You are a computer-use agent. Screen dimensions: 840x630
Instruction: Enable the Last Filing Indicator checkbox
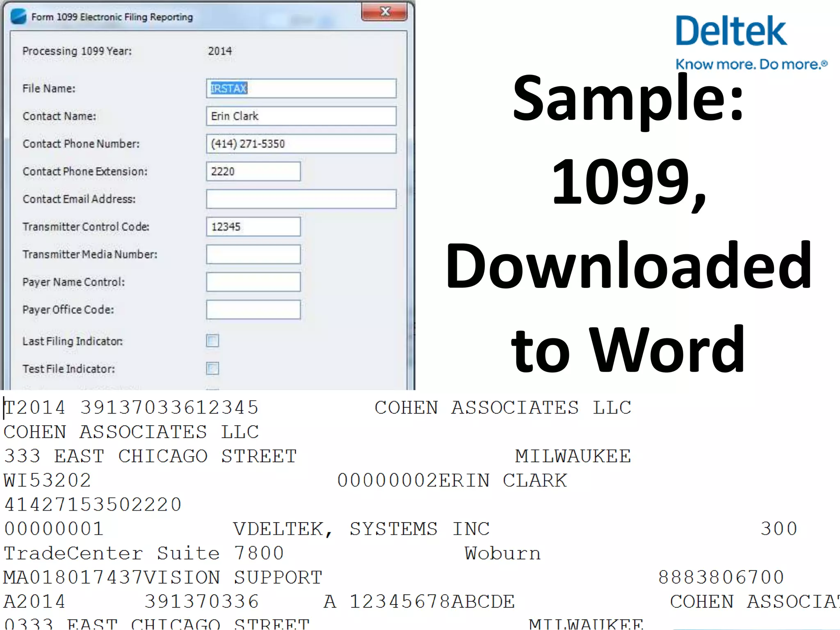212,341
